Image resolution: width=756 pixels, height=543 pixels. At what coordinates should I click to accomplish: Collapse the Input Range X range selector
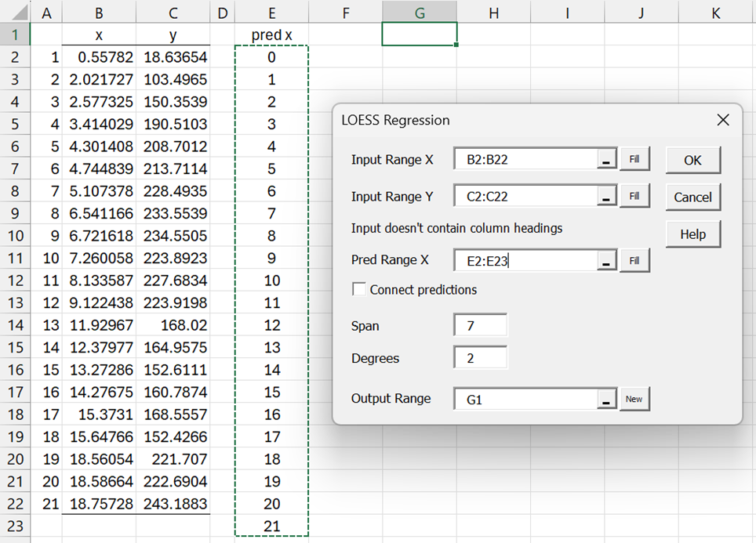click(x=605, y=160)
